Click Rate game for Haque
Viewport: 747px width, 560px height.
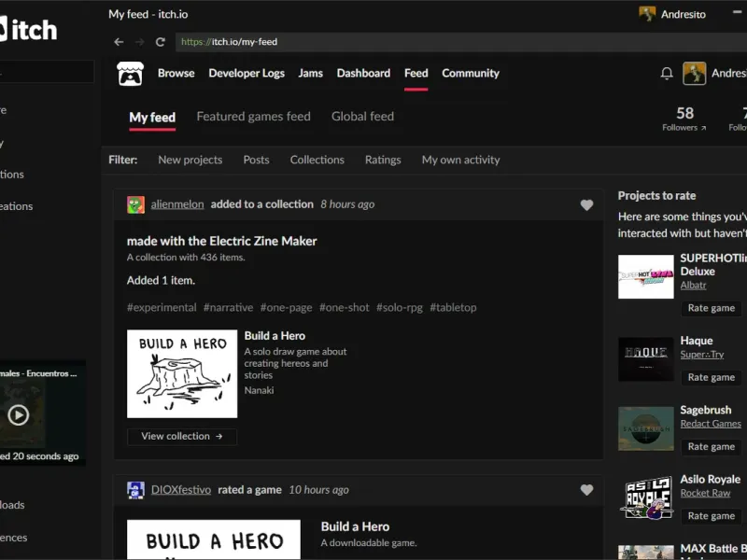(712, 378)
